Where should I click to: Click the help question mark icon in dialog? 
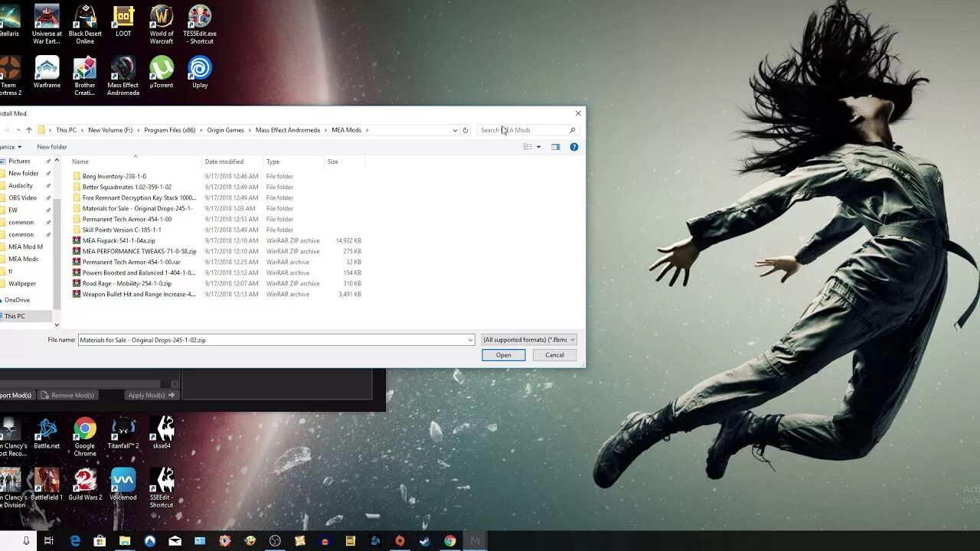coord(574,147)
